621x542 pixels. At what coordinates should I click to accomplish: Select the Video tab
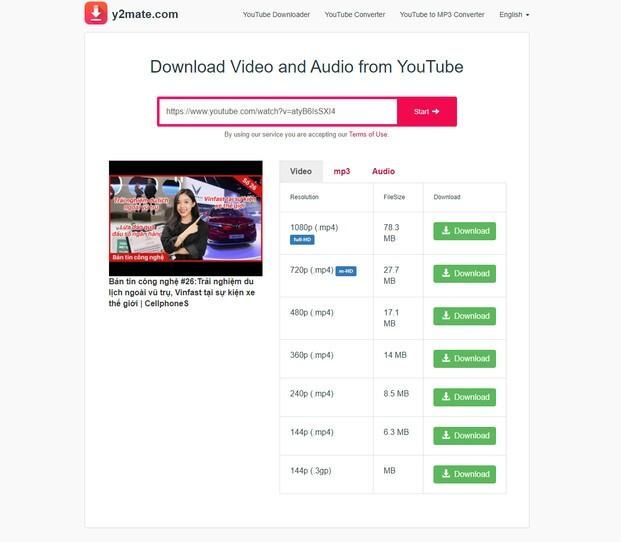tap(301, 171)
